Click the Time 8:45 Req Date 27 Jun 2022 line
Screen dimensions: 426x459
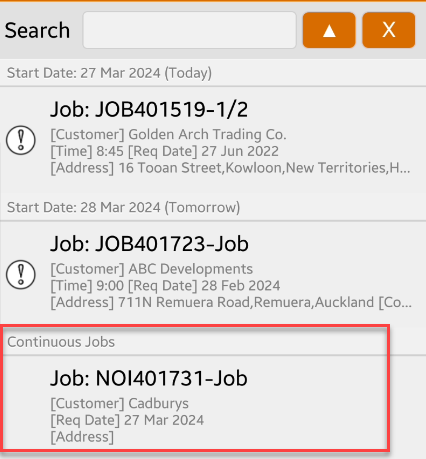(164, 151)
